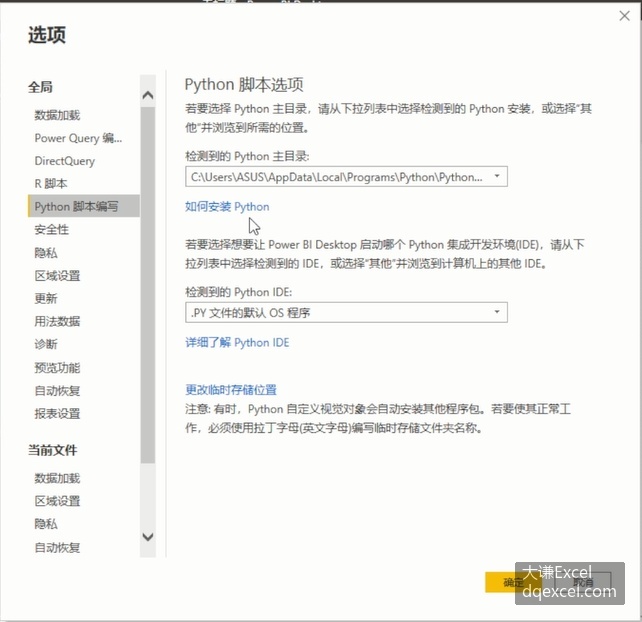Open 预览功能 settings
Screen dimensions: 642x622
pyautogui.click(x=57, y=368)
